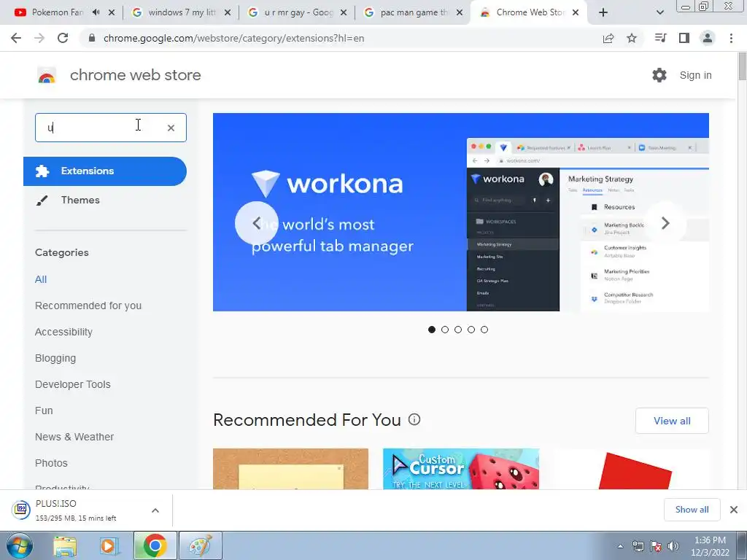Screen dimensions: 747x560
Task: Select first carousel dot indicator
Action: click(432, 330)
